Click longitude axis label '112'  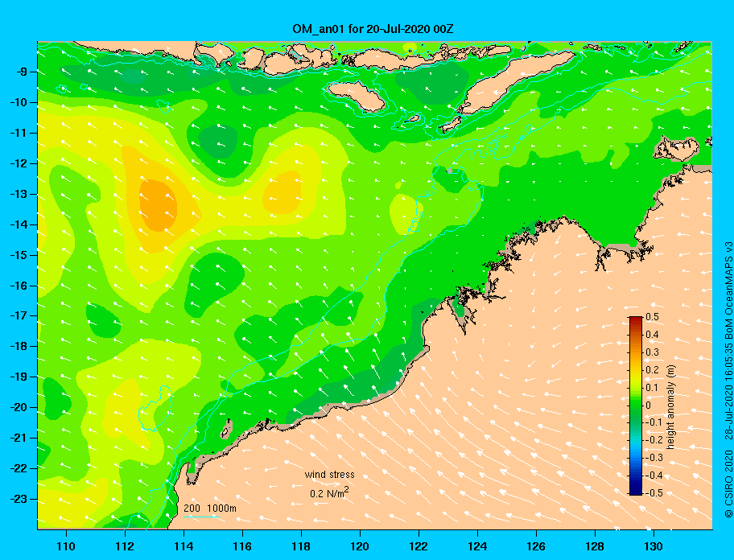click(x=125, y=546)
